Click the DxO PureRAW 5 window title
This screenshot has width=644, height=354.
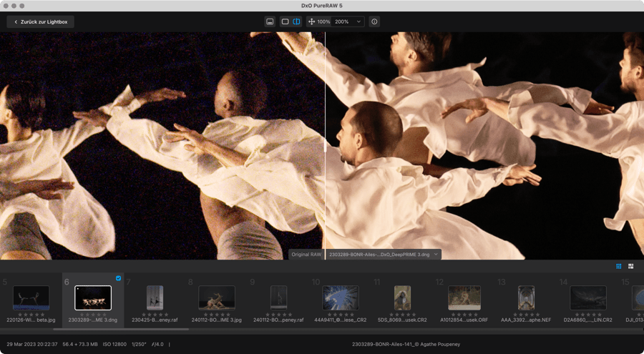tap(322, 6)
